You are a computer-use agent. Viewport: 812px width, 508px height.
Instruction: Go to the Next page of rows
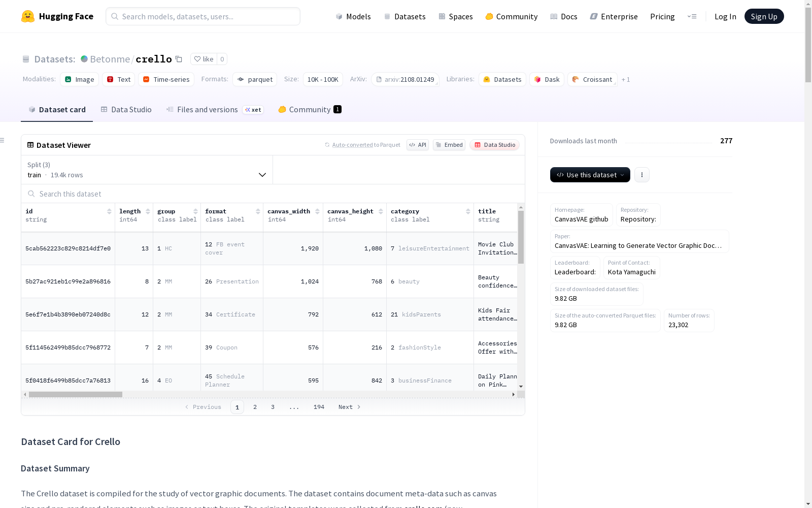[349, 407]
